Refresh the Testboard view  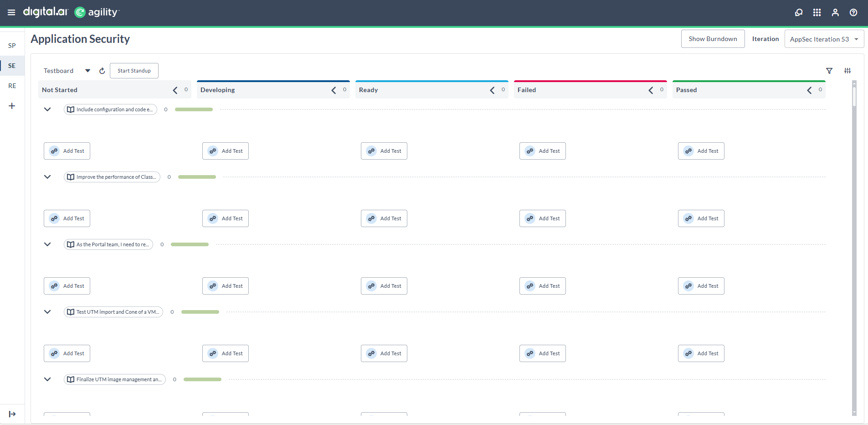tap(102, 71)
